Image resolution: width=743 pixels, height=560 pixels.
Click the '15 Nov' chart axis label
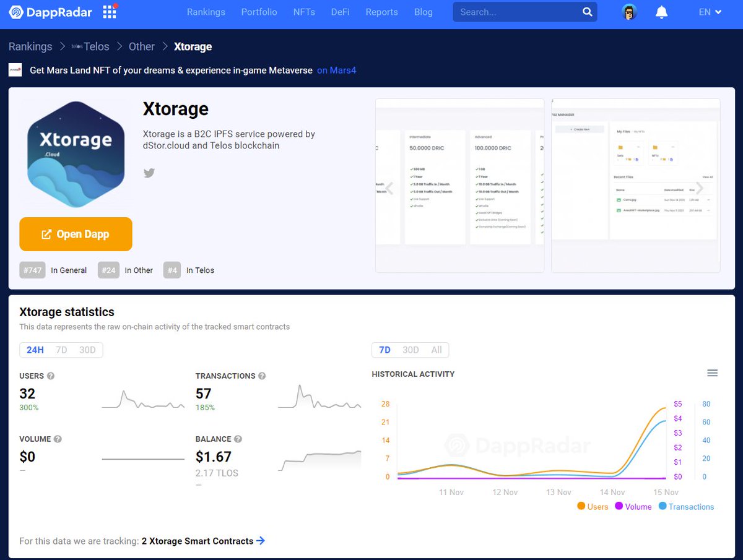[666, 492]
